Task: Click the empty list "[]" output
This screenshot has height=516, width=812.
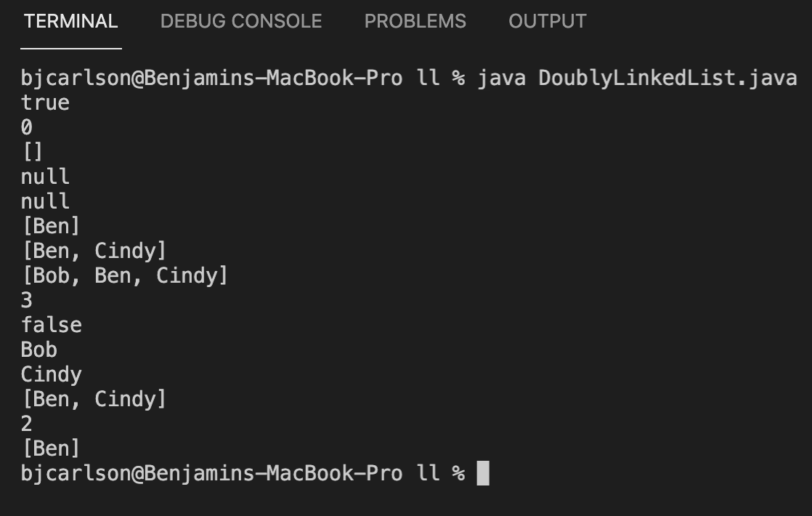Action: click(33, 152)
